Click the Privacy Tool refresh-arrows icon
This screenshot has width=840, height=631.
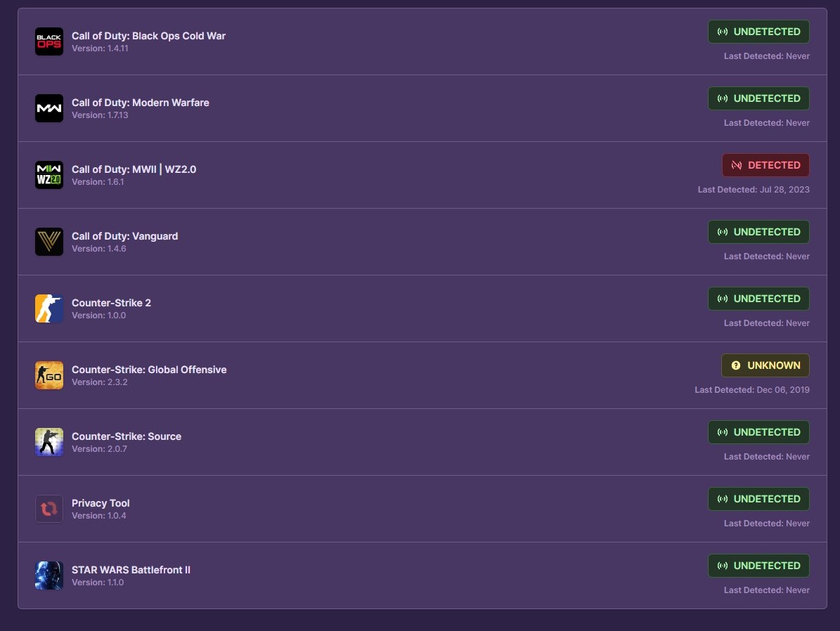click(x=49, y=509)
